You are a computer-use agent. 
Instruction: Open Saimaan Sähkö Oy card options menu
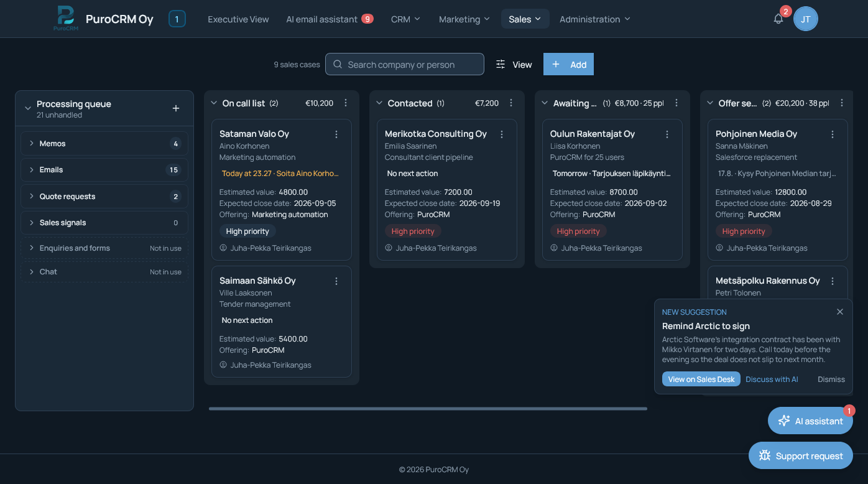tap(336, 281)
